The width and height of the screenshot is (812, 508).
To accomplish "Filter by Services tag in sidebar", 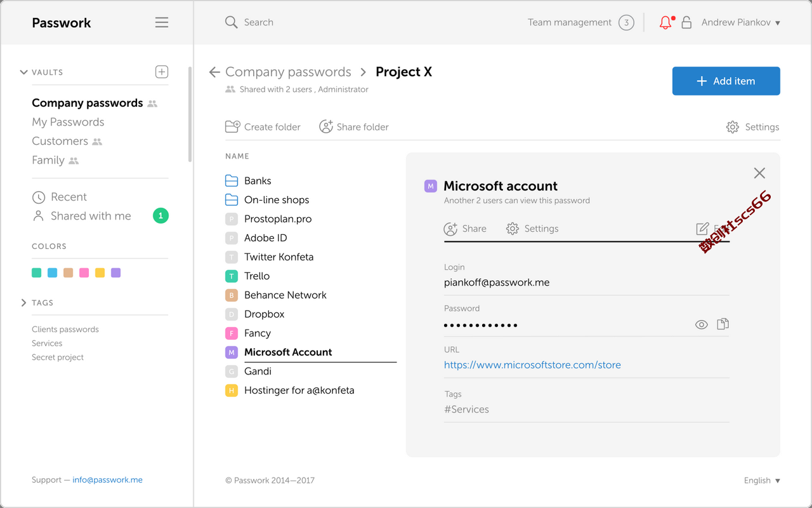I will point(47,344).
